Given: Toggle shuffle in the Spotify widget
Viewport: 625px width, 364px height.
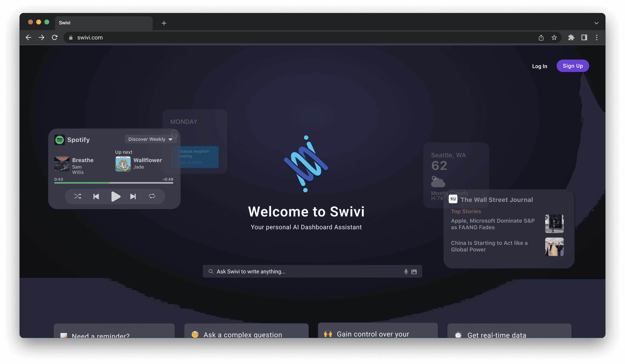Looking at the screenshot, I should (78, 197).
